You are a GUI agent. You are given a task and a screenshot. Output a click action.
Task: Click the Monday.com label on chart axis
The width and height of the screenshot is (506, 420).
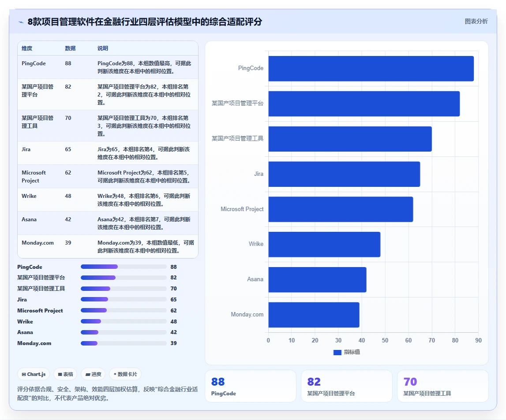247,315
